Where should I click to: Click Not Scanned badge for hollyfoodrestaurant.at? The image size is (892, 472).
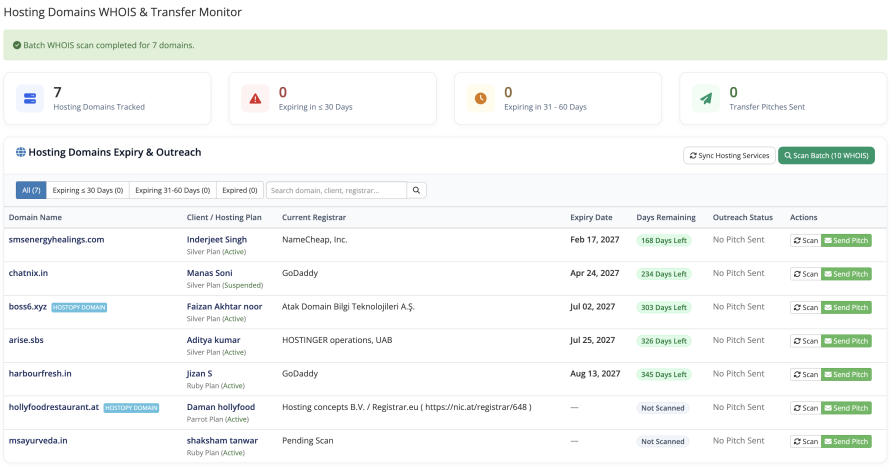(x=663, y=408)
